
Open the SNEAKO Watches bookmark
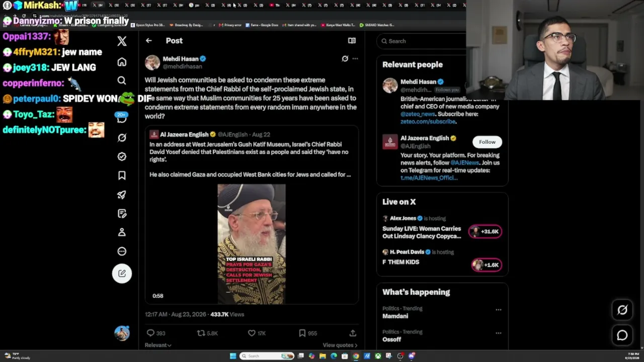pos(377,25)
